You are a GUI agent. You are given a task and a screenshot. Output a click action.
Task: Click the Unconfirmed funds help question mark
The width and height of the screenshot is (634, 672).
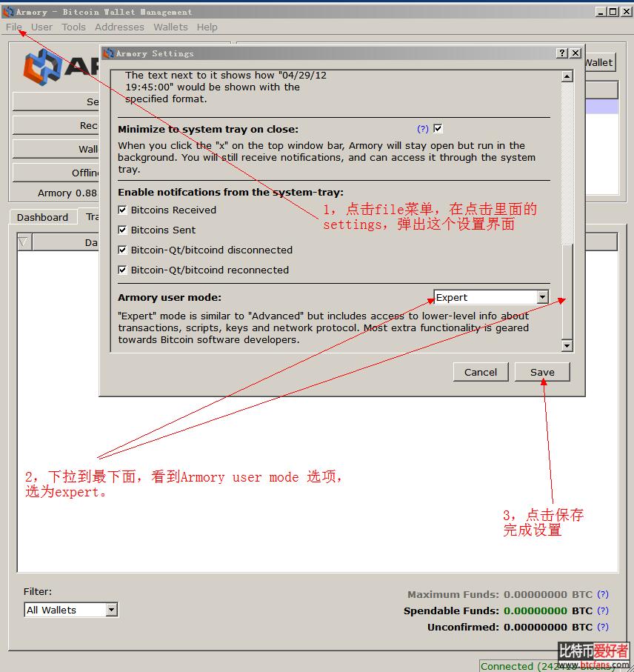pos(603,627)
